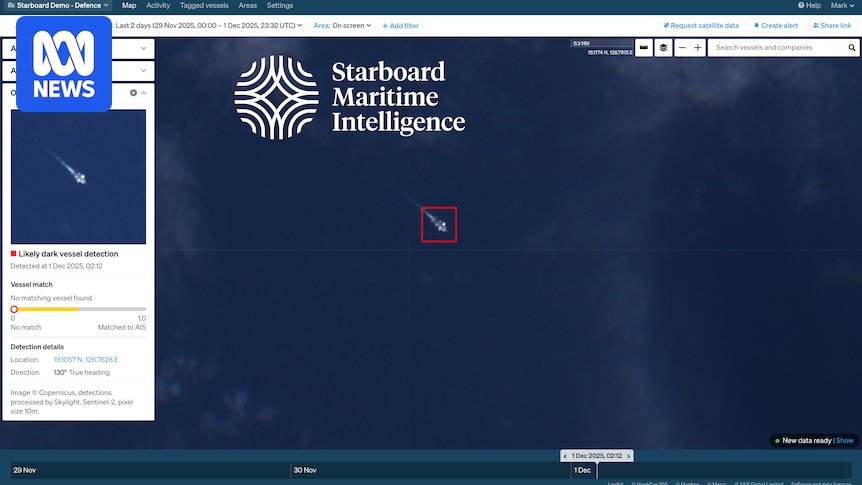Zoom out with the minus button
862x485 pixels.
682,48
